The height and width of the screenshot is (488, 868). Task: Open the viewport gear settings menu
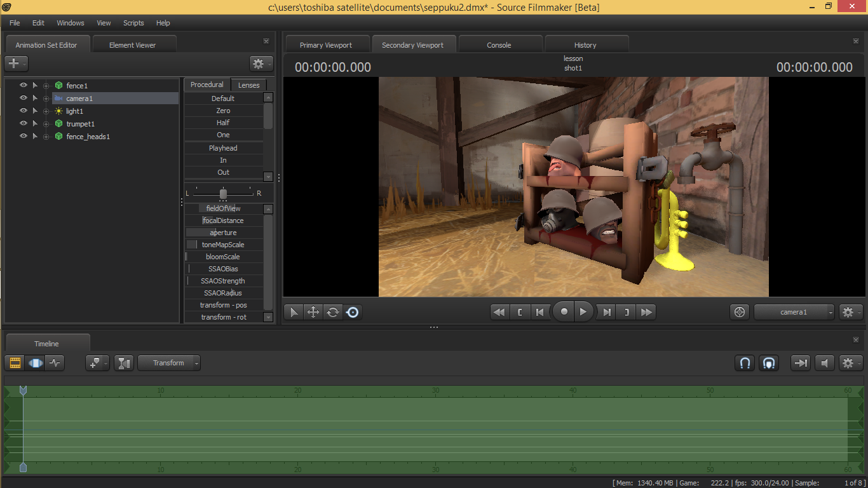click(x=851, y=312)
